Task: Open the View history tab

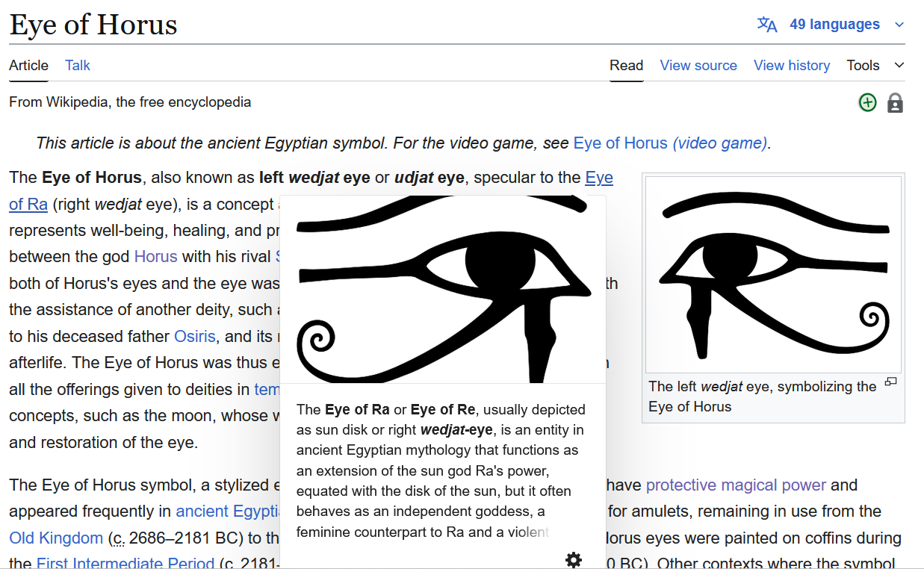Action: (x=792, y=65)
